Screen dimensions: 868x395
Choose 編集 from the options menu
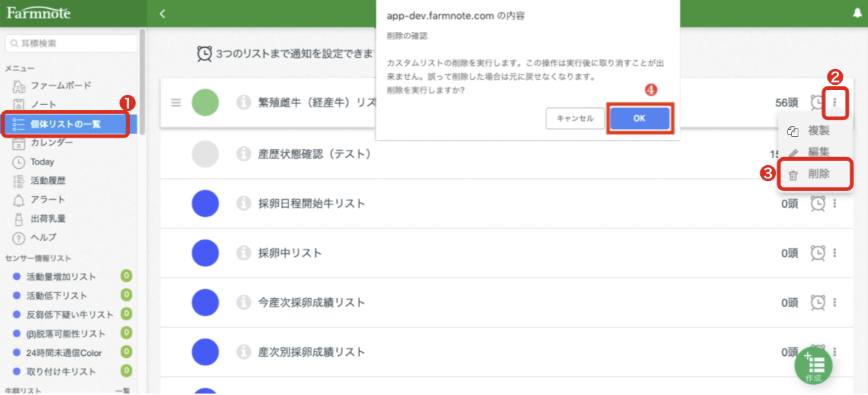tap(815, 152)
